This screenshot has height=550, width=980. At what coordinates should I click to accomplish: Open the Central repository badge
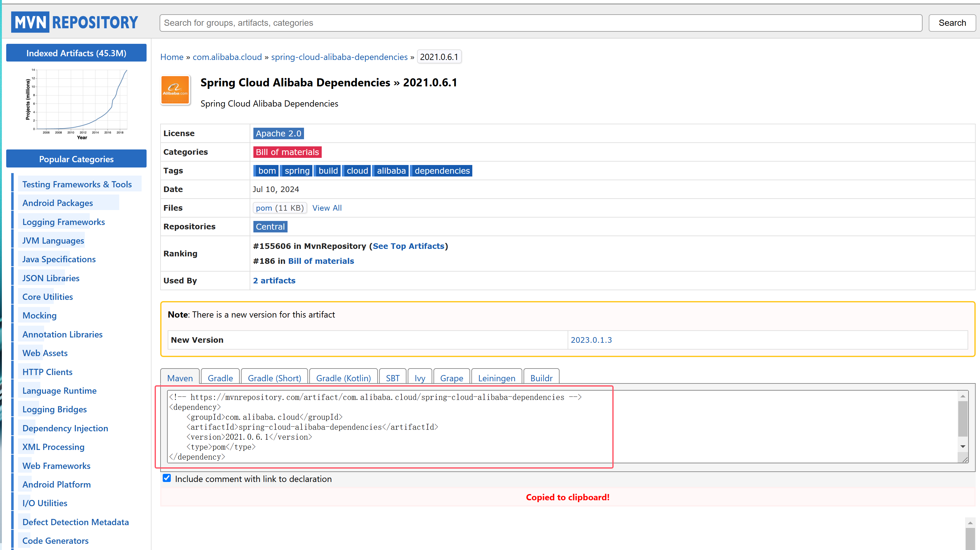point(270,227)
